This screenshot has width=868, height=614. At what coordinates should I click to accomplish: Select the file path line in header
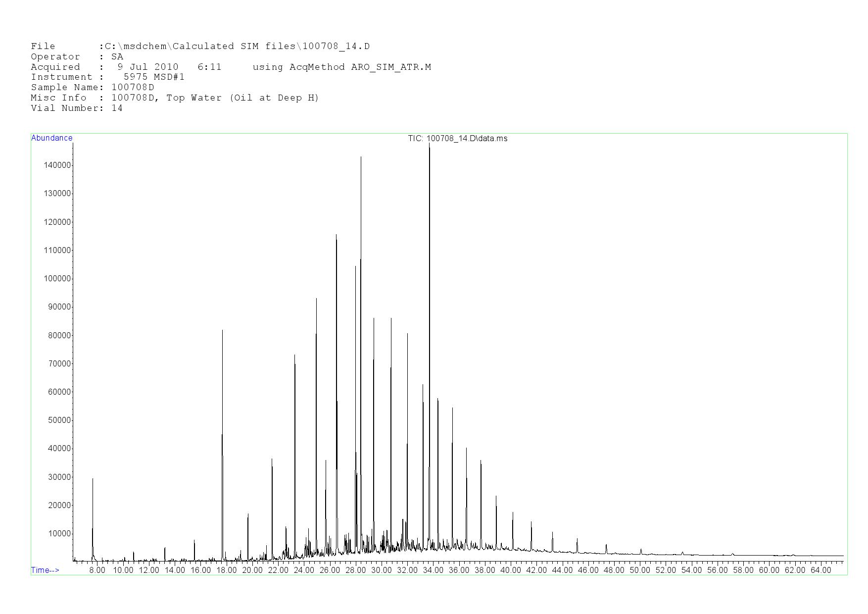(200, 47)
